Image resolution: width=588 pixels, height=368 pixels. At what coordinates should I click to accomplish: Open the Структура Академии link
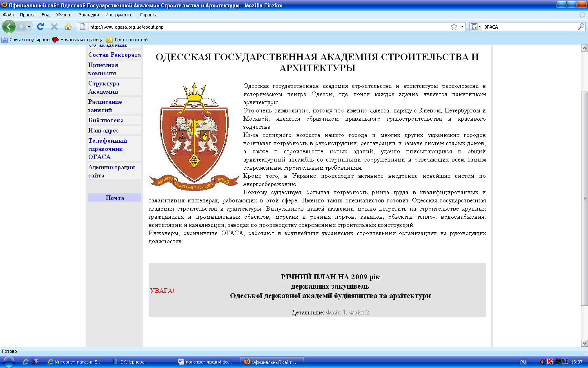[x=104, y=88]
